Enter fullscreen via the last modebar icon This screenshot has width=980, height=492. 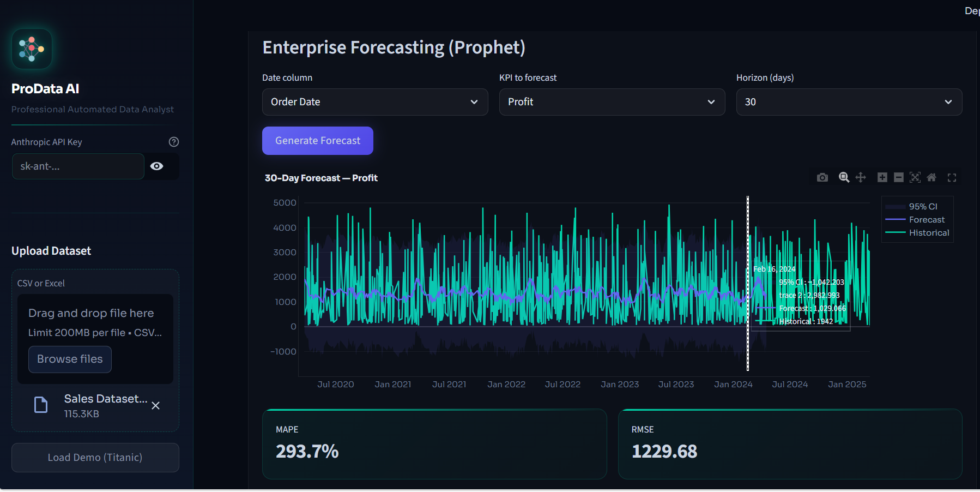point(952,177)
